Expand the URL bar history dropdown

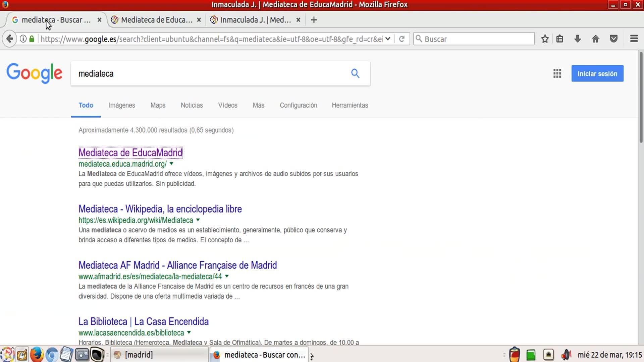click(388, 39)
